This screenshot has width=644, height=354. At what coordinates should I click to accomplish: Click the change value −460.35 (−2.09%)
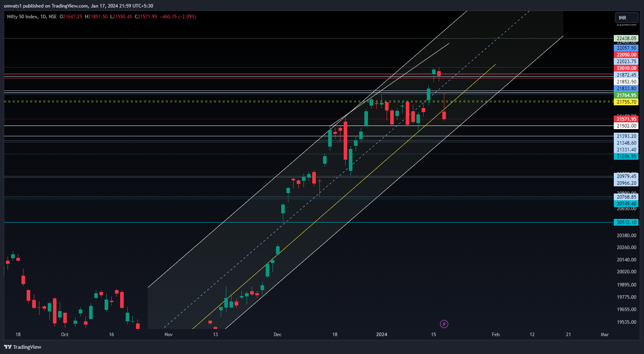(x=178, y=17)
